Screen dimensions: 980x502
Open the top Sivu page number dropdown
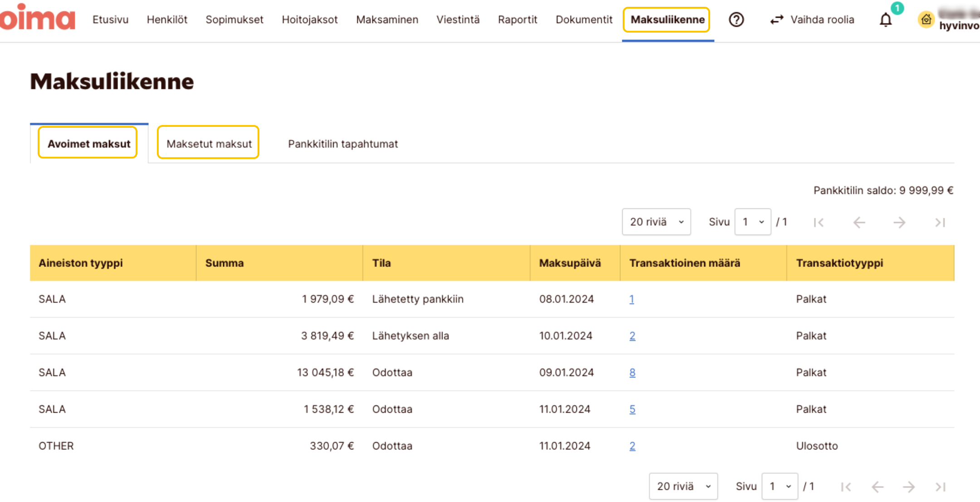(x=753, y=222)
